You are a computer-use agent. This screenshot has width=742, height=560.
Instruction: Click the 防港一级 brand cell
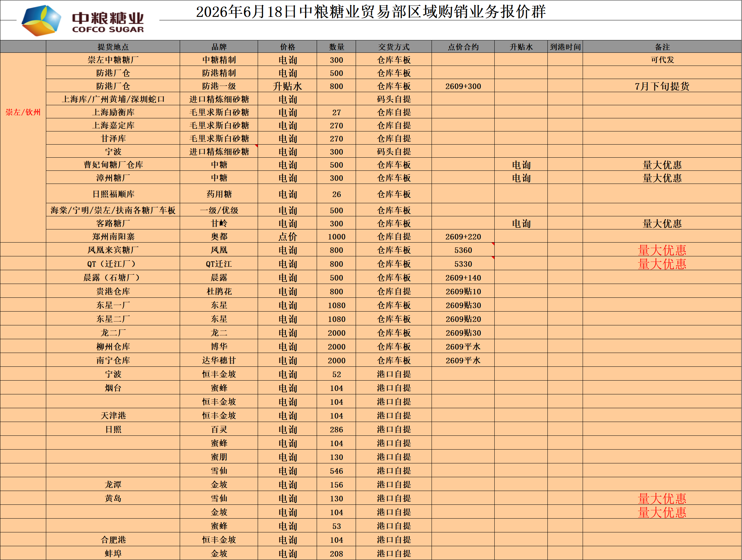(x=219, y=86)
